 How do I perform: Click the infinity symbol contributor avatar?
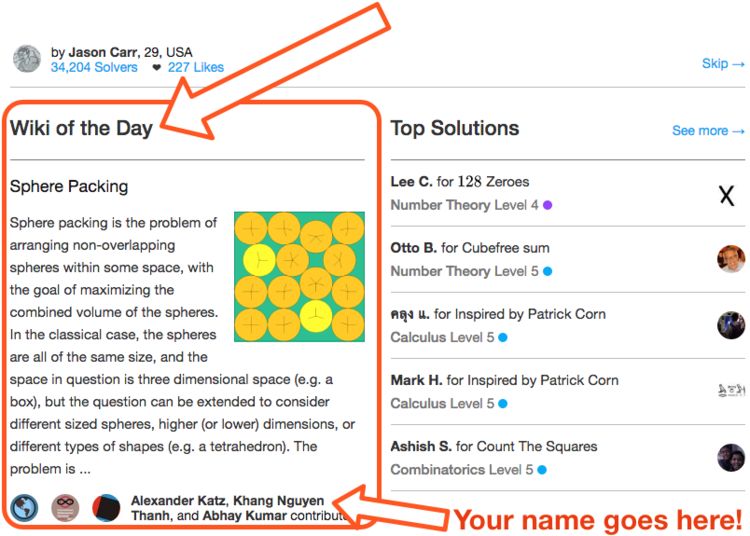click(x=65, y=508)
